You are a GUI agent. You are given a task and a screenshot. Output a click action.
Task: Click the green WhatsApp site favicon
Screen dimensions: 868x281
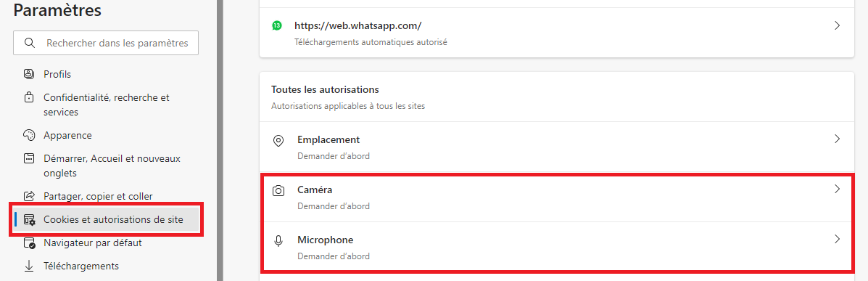277,25
